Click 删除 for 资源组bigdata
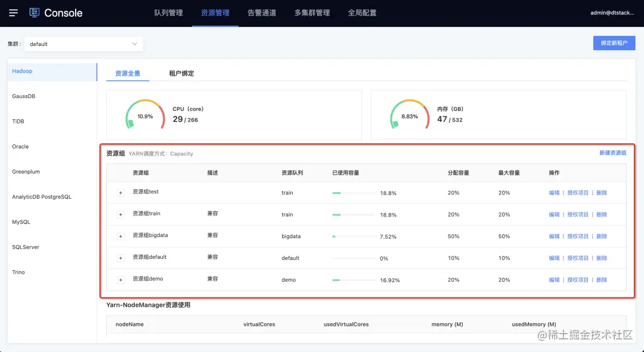 (602, 236)
